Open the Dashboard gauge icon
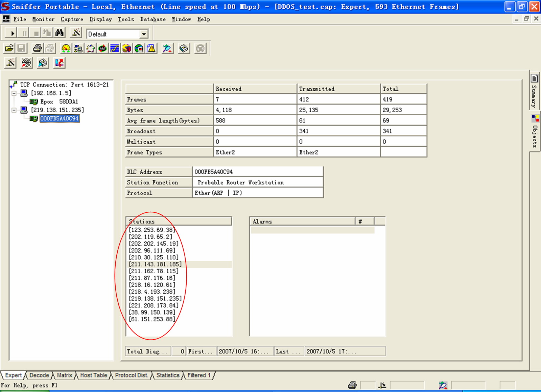 point(66,49)
